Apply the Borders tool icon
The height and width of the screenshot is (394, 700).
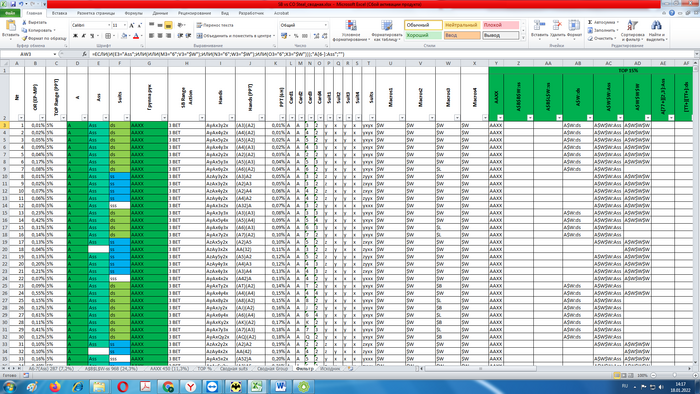coord(108,36)
